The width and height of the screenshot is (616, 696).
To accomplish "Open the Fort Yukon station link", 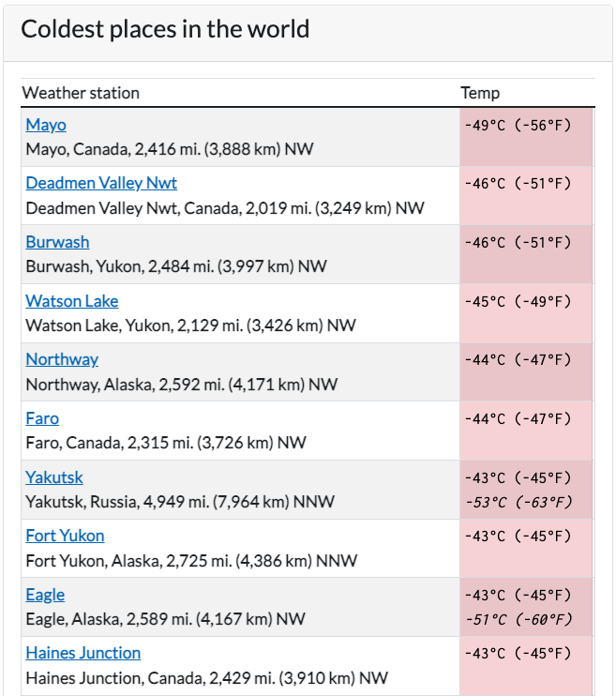I will (65, 536).
